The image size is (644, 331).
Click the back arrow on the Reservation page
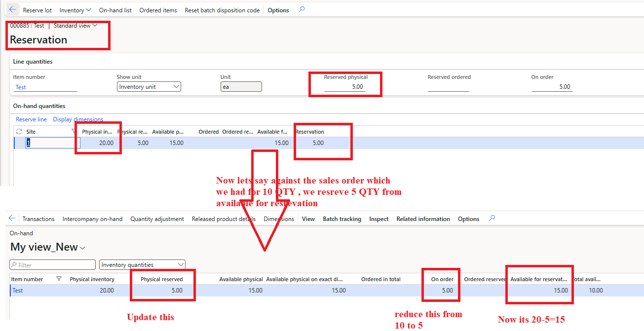12,9
